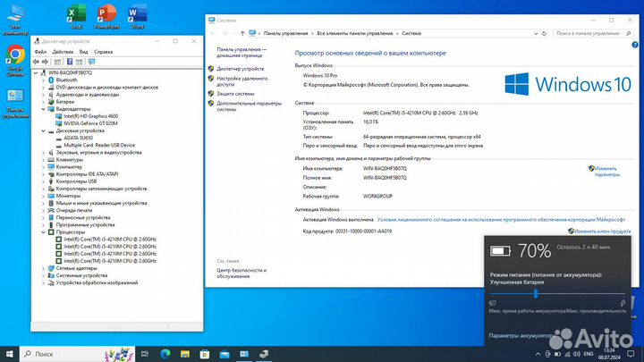Expand Bluetooth node in device tree
The image size is (644, 362).
(43, 80)
